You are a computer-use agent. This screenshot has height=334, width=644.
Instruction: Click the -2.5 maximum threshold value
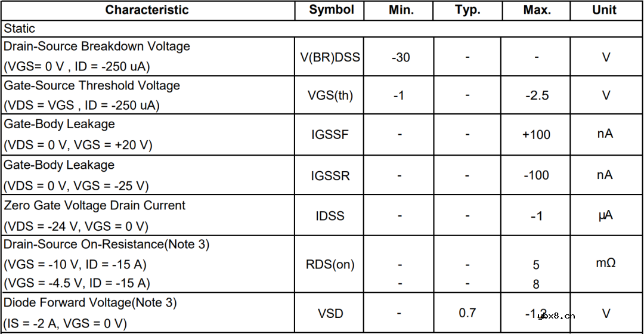click(537, 95)
